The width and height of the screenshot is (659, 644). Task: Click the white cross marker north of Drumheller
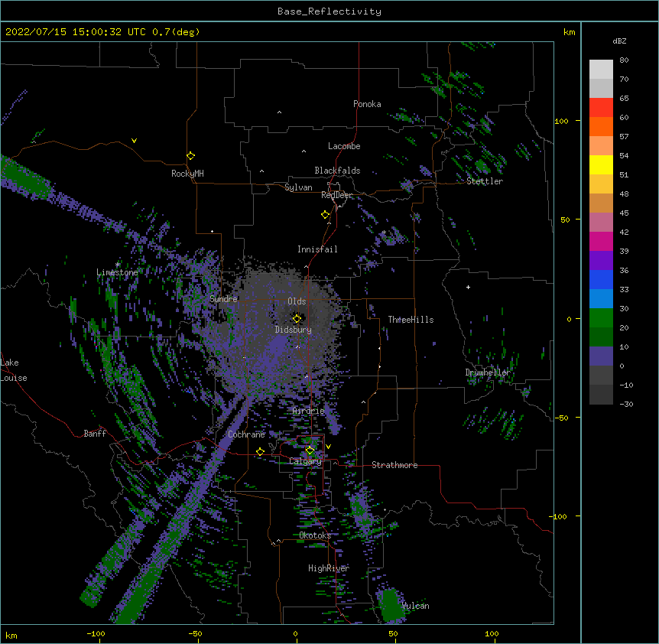coord(468,287)
